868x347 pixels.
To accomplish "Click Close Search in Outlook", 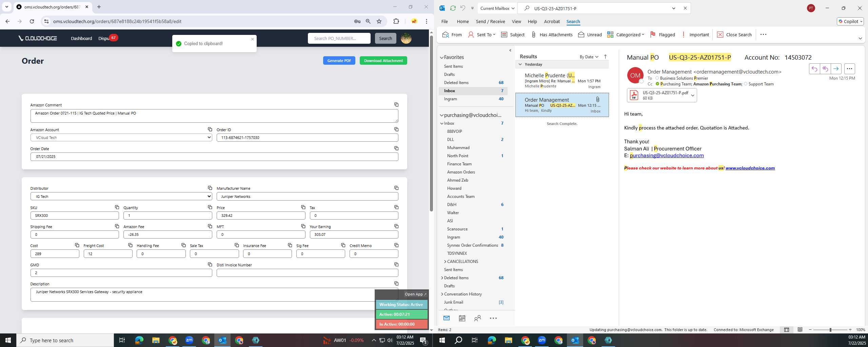I will pyautogui.click(x=734, y=35).
